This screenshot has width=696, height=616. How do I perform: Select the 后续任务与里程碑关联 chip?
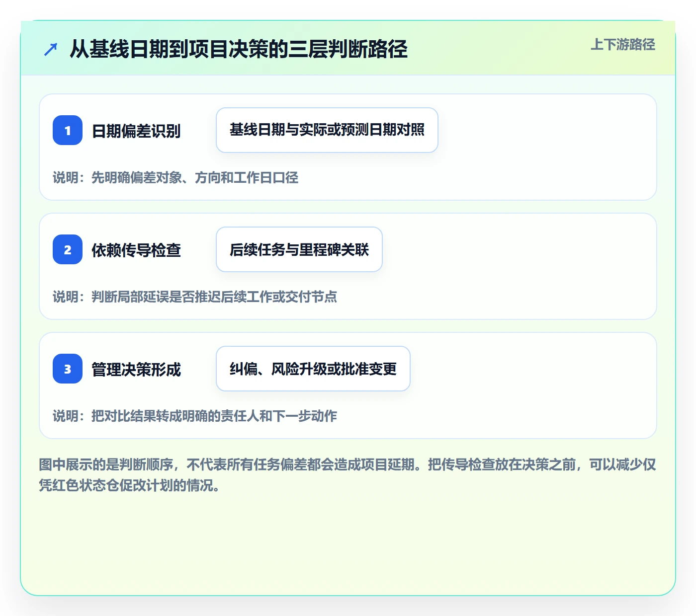[x=299, y=249]
